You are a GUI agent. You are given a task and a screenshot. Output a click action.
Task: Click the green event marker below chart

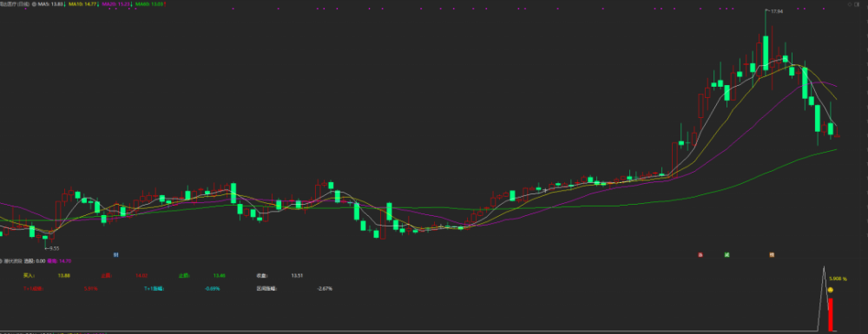coord(727,255)
